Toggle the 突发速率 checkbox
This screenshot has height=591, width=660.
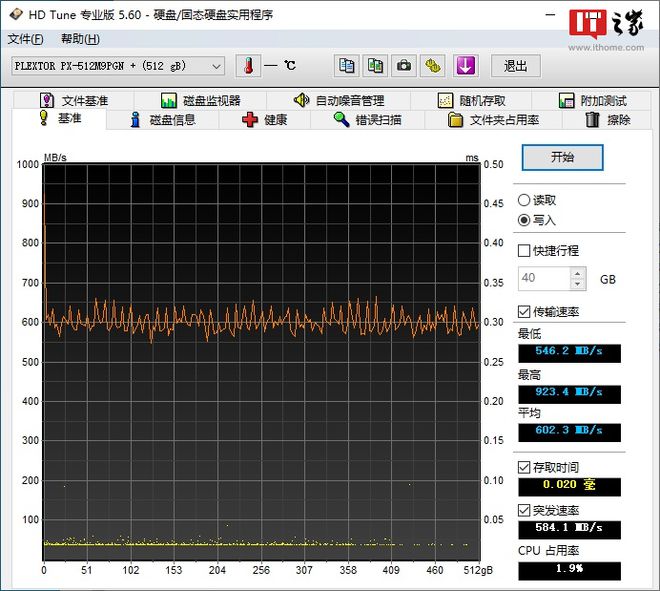coord(524,511)
